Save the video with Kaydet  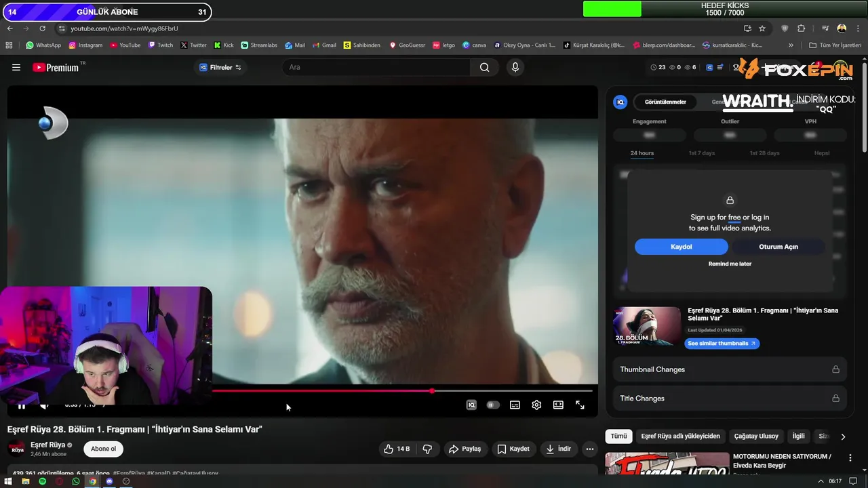pos(513,449)
